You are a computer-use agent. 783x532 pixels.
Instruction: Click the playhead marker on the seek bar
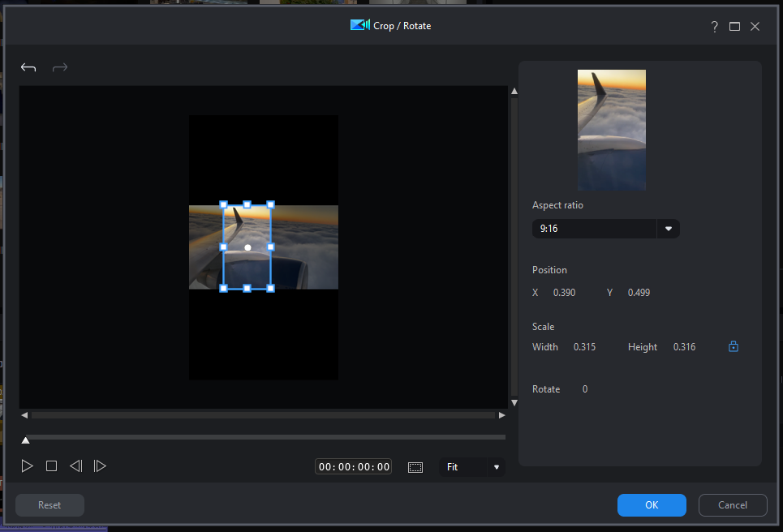[25, 440]
